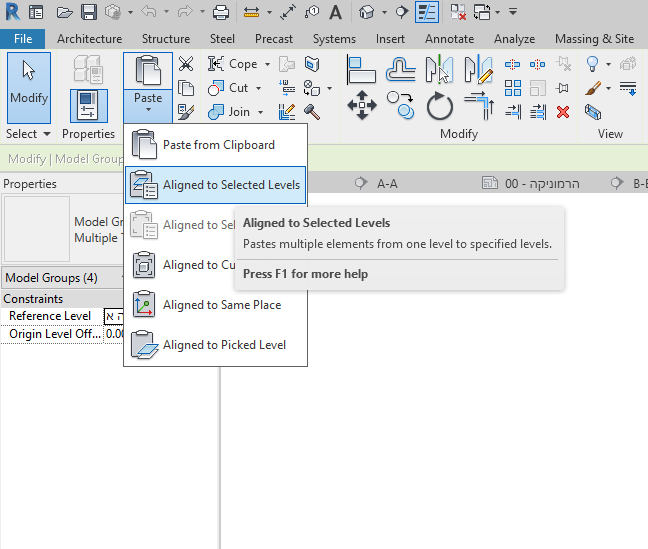Open the Revit application menu logo
Image resolution: width=648 pixels, height=549 pixels.
coord(12,12)
